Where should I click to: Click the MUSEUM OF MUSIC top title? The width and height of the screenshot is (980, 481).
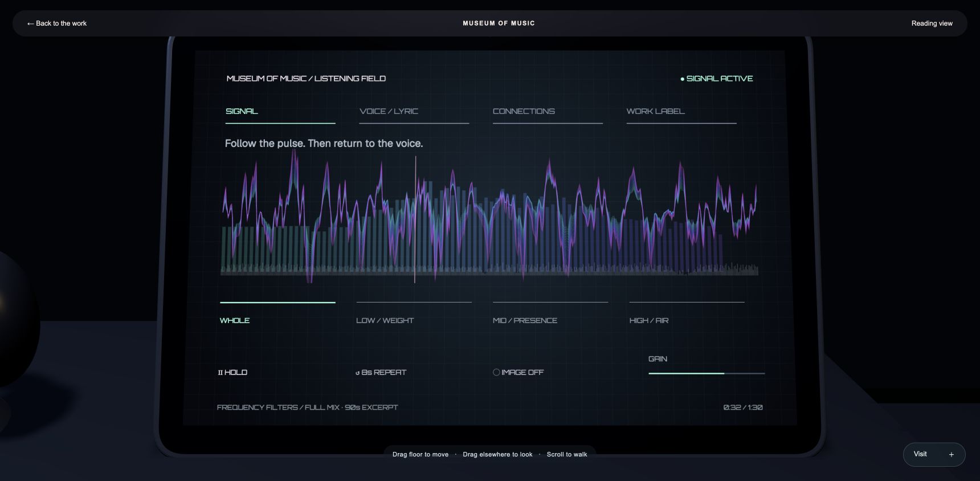click(x=499, y=23)
